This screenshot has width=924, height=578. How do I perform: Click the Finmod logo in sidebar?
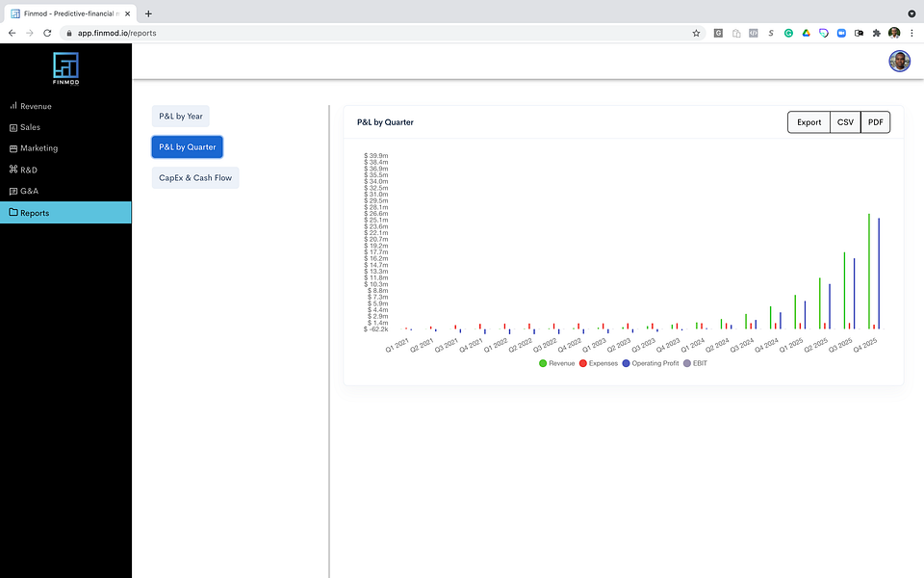click(65, 67)
